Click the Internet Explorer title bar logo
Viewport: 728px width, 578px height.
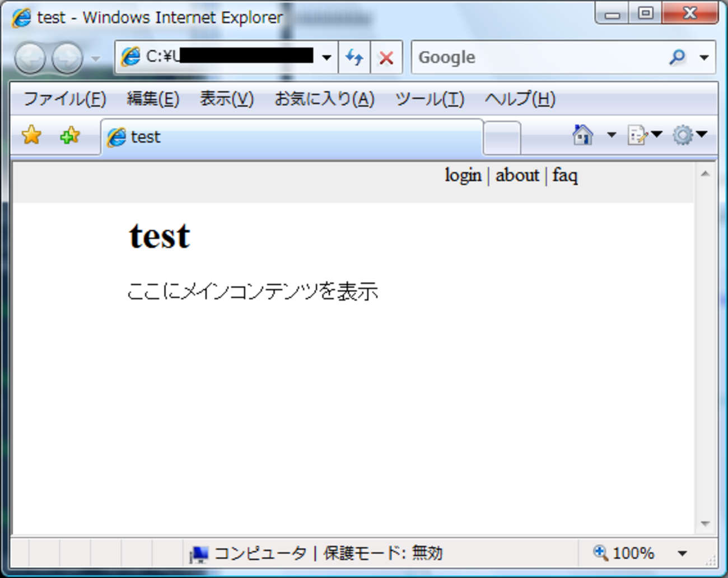tap(21, 17)
